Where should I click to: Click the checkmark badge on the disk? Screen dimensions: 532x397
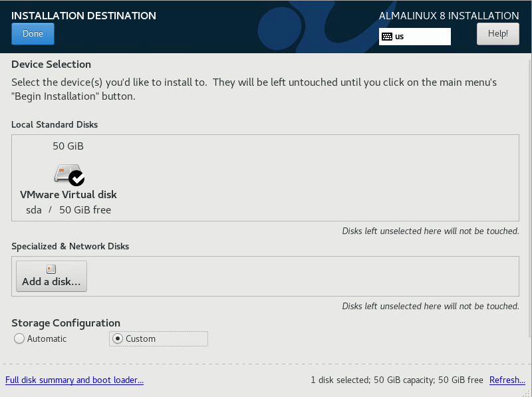[x=76, y=178]
